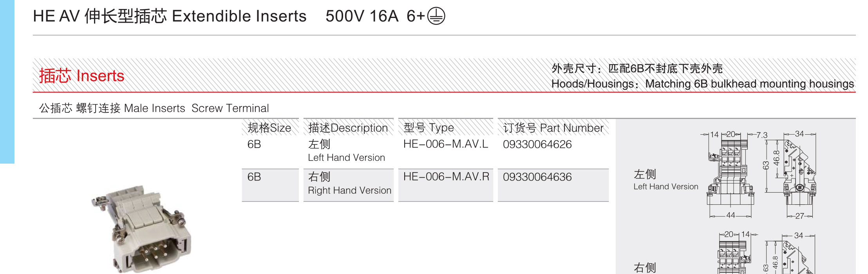Click the Left Hand Version description cell

[x=348, y=152]
